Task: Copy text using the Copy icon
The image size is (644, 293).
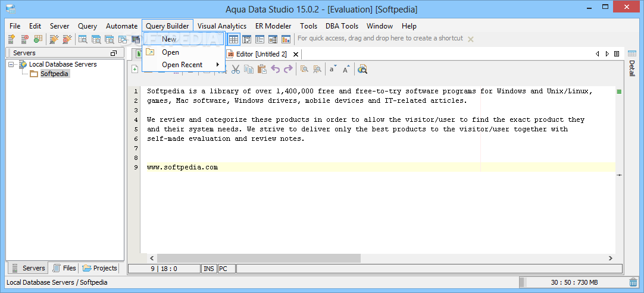Action: [x=248, y=69]
